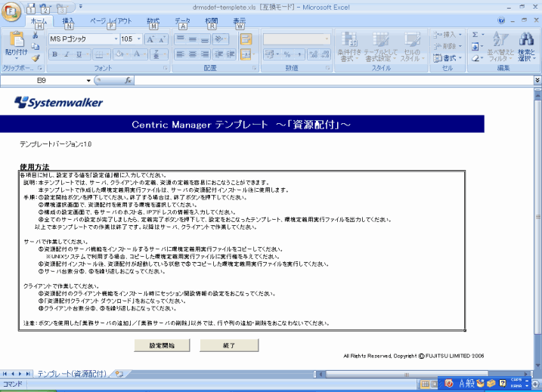Decrease font size with small A icon
The image size is (542, 392).
(162, 39)
